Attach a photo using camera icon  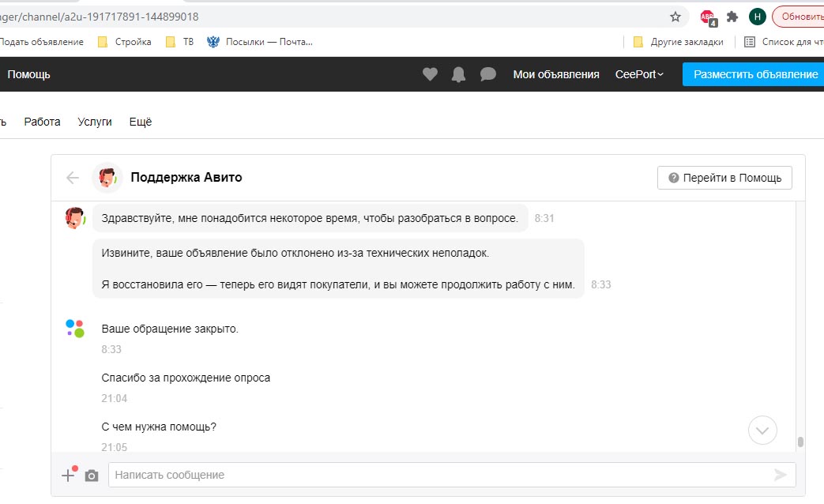coord(92,476)
